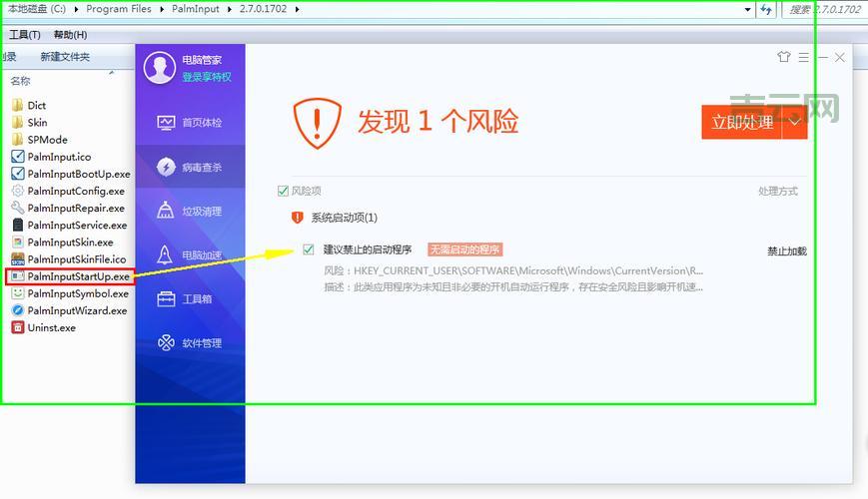Open 电脑加速 section
Viewport: 868px width, 499px height.
click(x=190, y=255)
